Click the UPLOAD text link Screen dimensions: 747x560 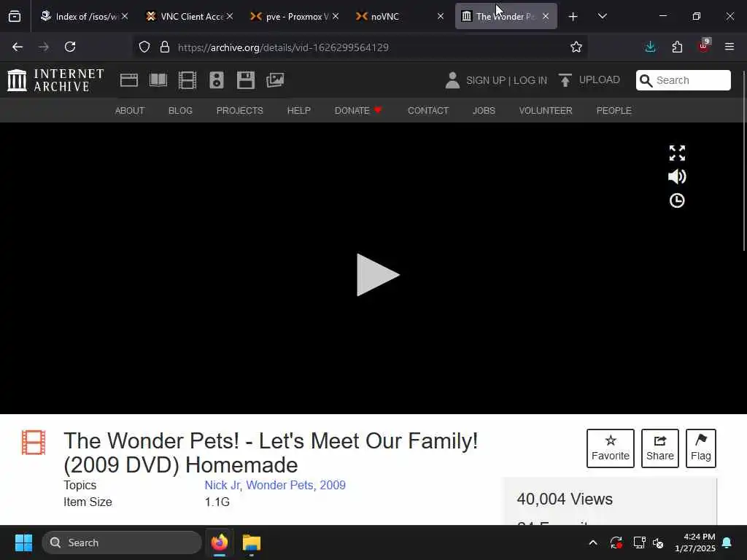pos(600,79)
